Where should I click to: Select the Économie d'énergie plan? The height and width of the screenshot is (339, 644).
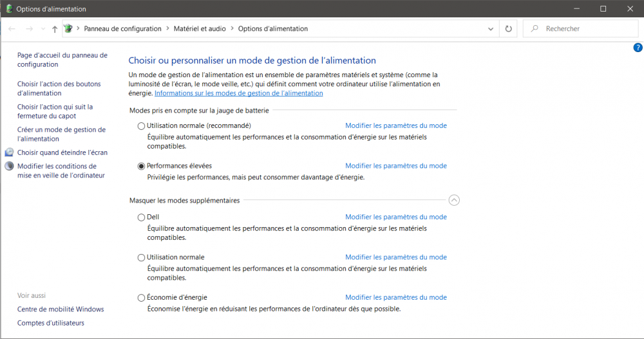coord(142,298)
